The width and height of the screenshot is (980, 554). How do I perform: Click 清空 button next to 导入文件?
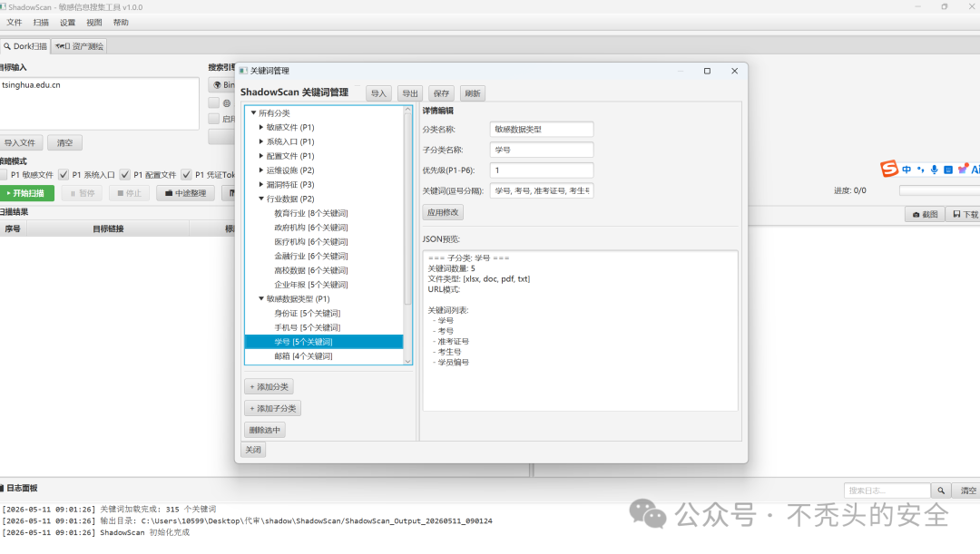click(65, 143)
